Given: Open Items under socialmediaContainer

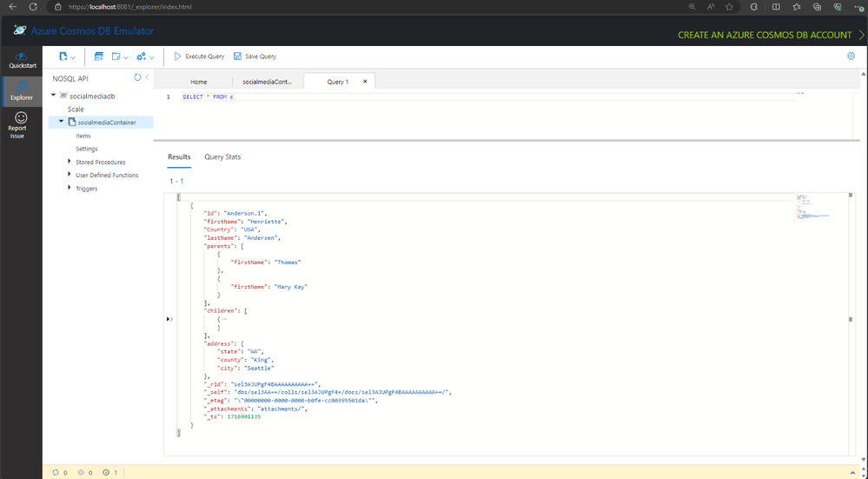Looking at the screenshot, I should click(x=83, y=136).
